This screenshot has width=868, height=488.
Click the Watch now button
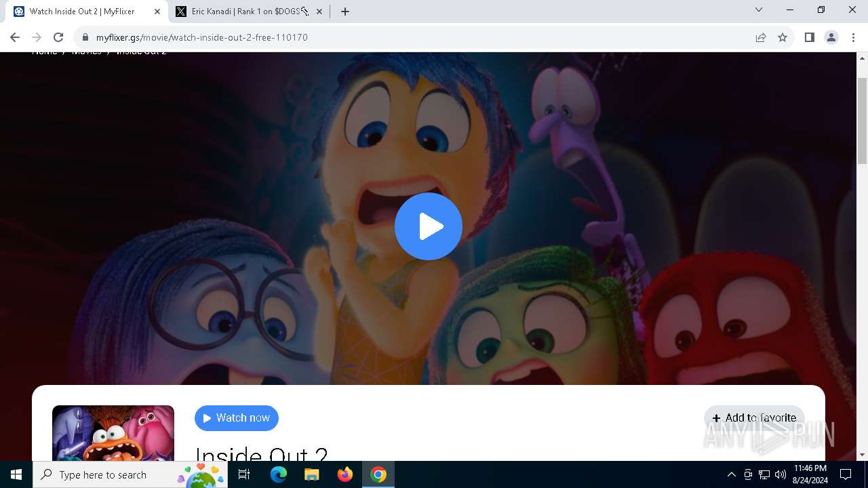click(x=237, y=418)
